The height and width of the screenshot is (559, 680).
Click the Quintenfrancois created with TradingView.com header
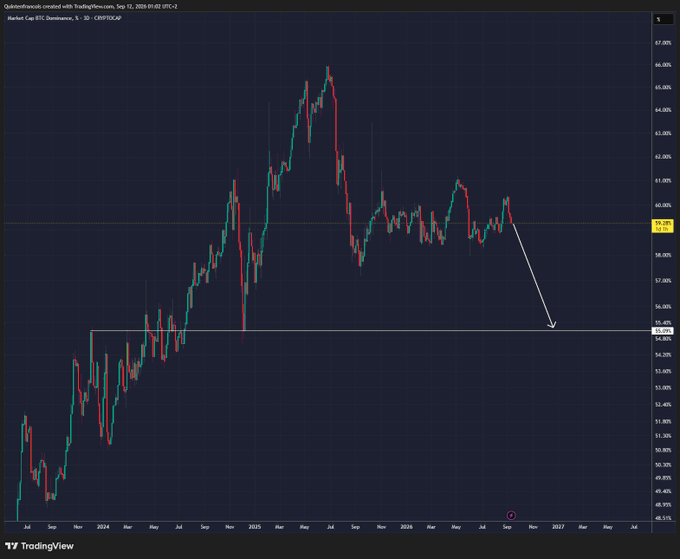[90, 6]
